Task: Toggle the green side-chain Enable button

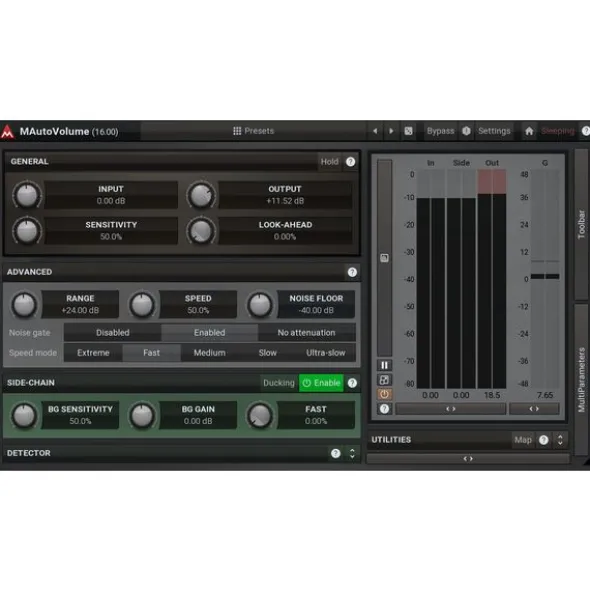Action: (321, 383)
